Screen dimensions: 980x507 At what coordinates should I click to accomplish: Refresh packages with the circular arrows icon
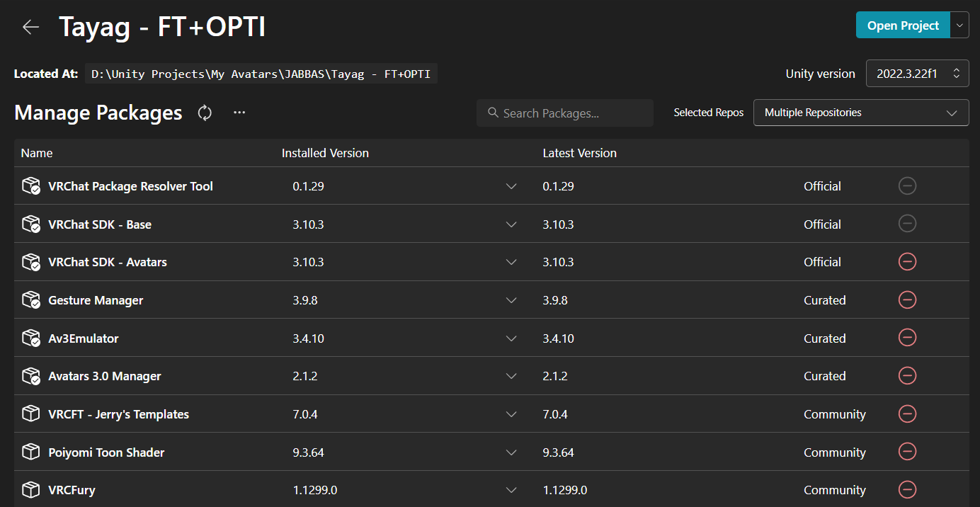(205, 113)
